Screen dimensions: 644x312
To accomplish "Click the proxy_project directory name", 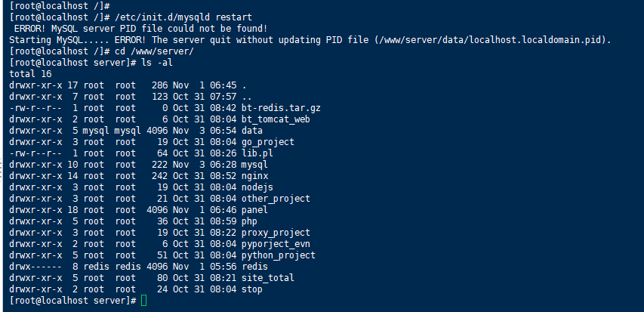I will 276,232.
